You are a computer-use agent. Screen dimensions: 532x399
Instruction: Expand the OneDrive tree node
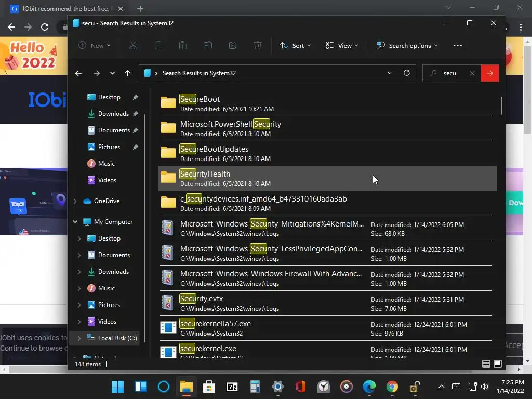tap(75, 201)
